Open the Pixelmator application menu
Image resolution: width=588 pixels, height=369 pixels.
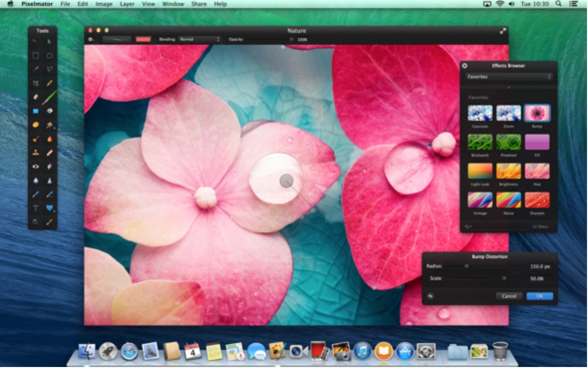37,4
